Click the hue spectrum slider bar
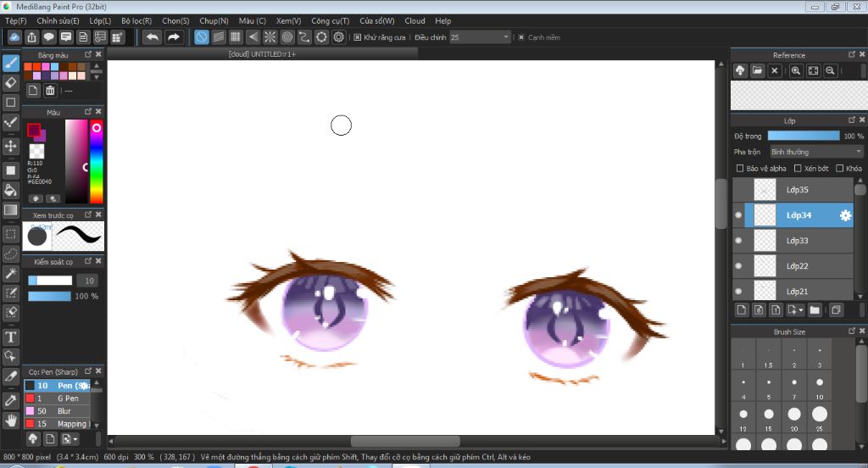The width and height of the screenshot is (868, 468). point(97,161)
